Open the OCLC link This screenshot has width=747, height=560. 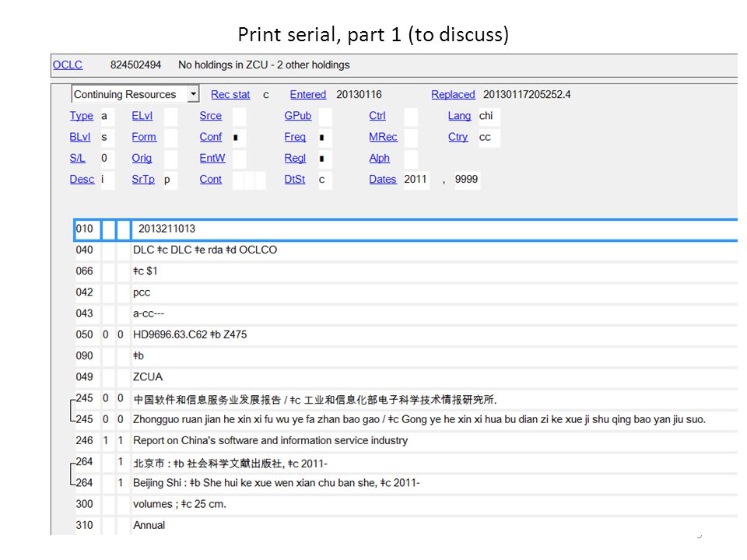coord(67,65)
